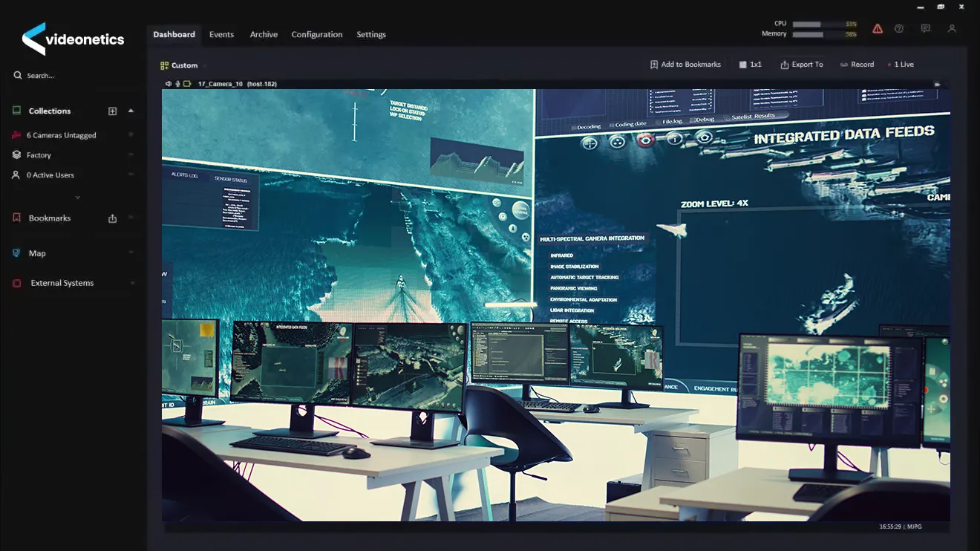Open the user profile icon

pos(952,29)
